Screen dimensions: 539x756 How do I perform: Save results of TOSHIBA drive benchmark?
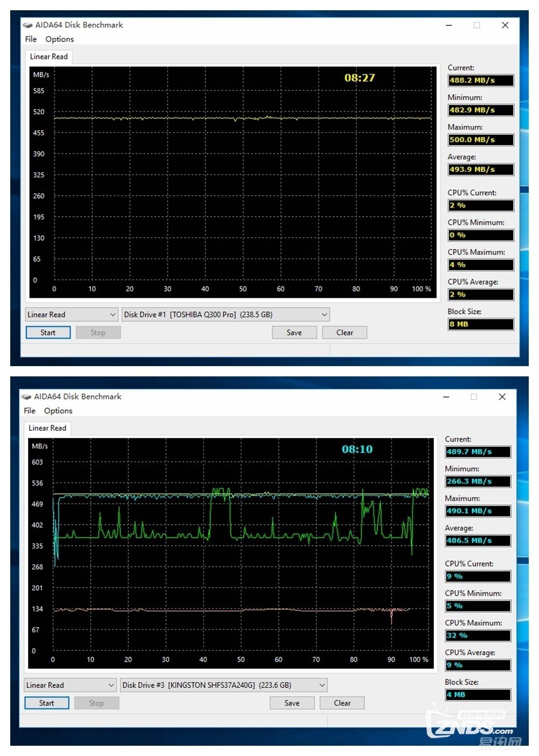click(x=294, y=333)
